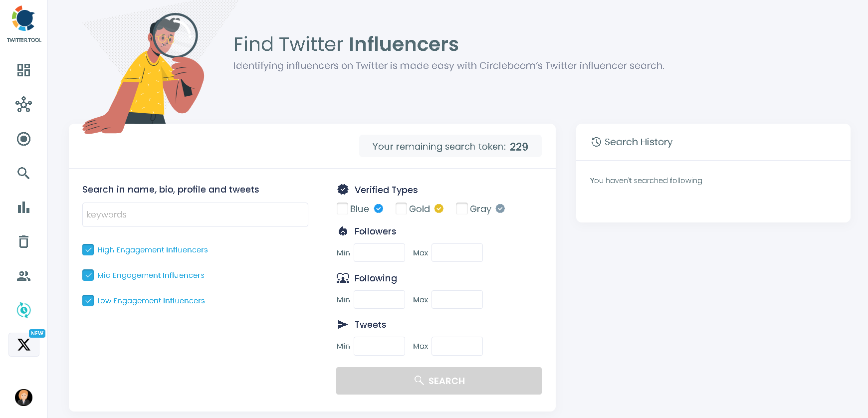Open the search tool from the sidebar
Screen dimensions: 868x418
coord(23,173)
